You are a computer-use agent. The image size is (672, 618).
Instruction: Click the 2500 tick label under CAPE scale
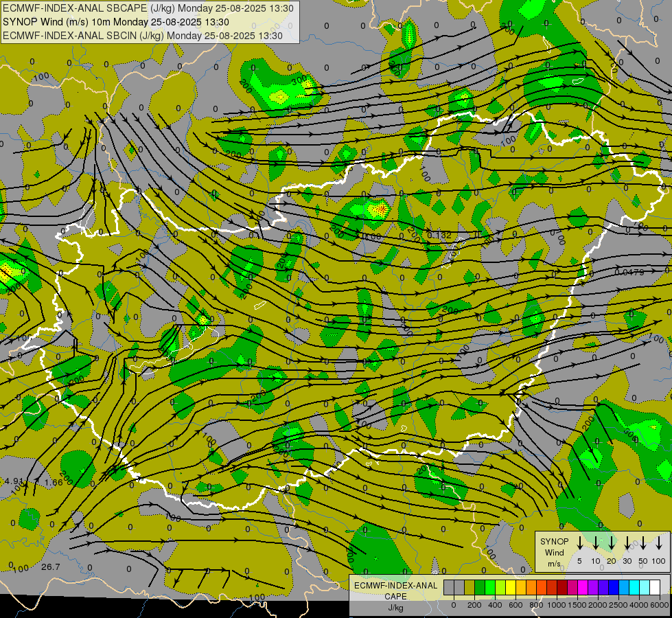pos(618,605)
